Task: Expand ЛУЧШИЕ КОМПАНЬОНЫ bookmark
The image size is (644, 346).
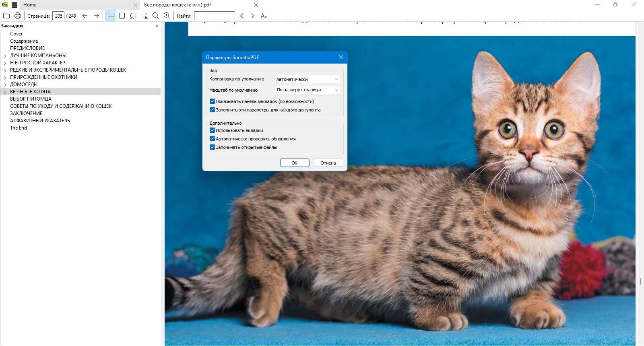Action: point(5,56)
